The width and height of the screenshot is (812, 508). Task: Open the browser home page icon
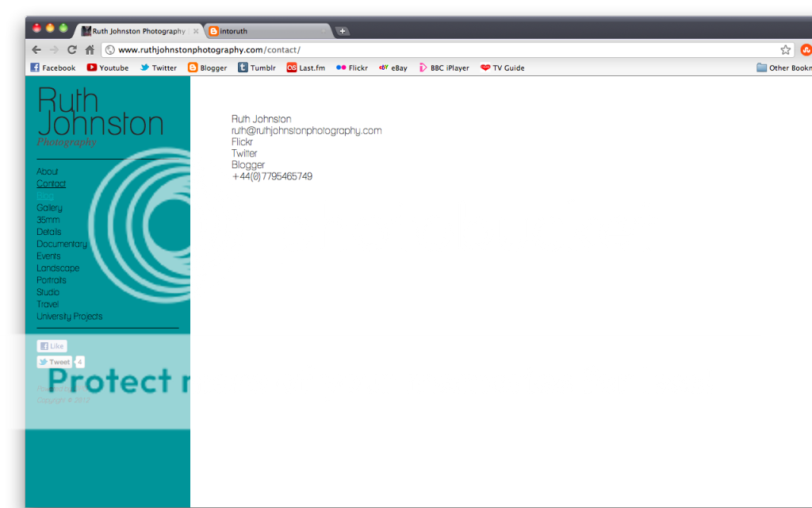pyautogui.click(x=90, y=50)
